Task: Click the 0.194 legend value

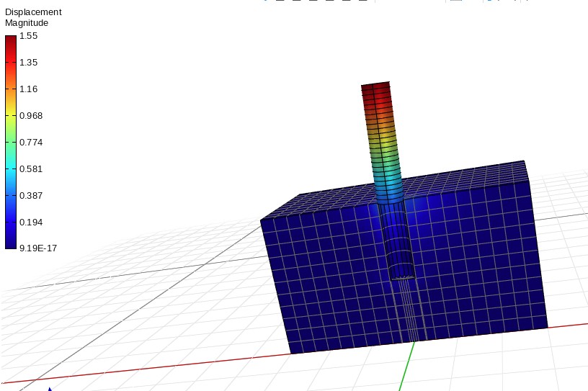Action: coord(31,223)
